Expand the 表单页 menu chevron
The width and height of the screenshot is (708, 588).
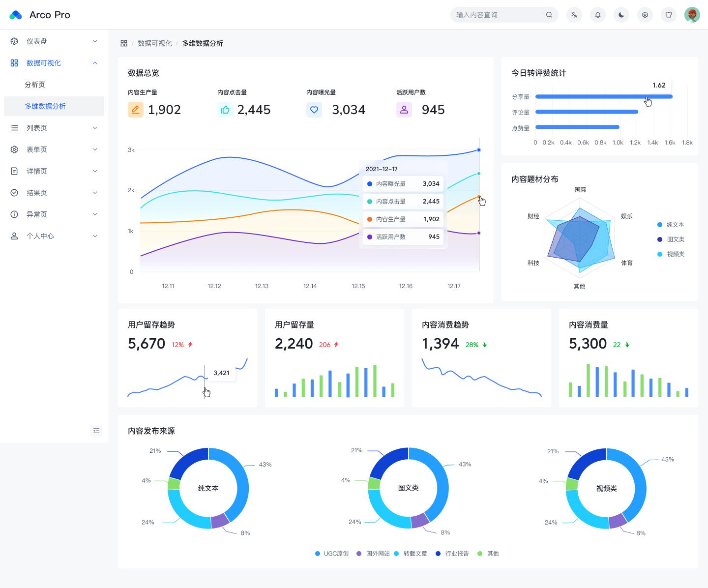coord(95,149)
